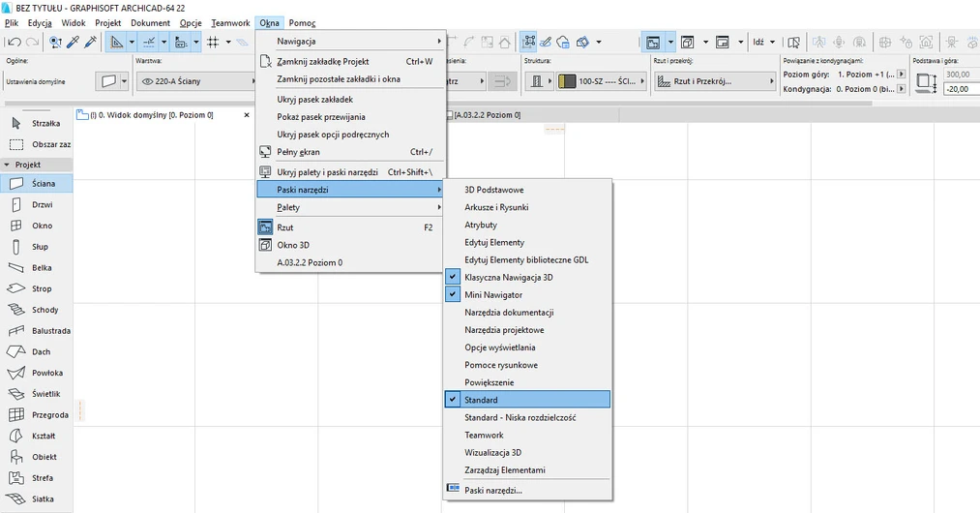
Task: Click the 3D window cube icon in toolbar
Action: click(x=688, y=43)
